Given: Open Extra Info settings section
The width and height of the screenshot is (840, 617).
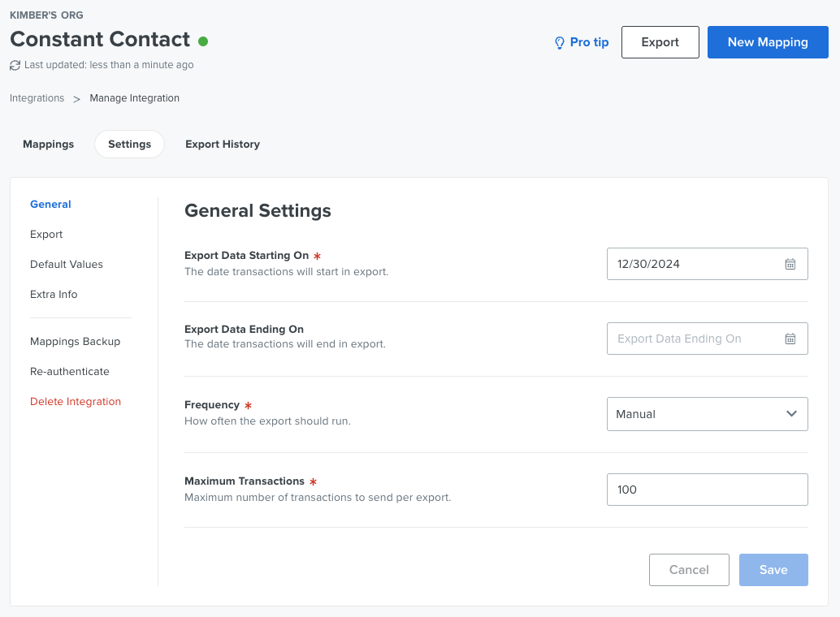Looking at the screenshot, I should (x=54, y=294).
